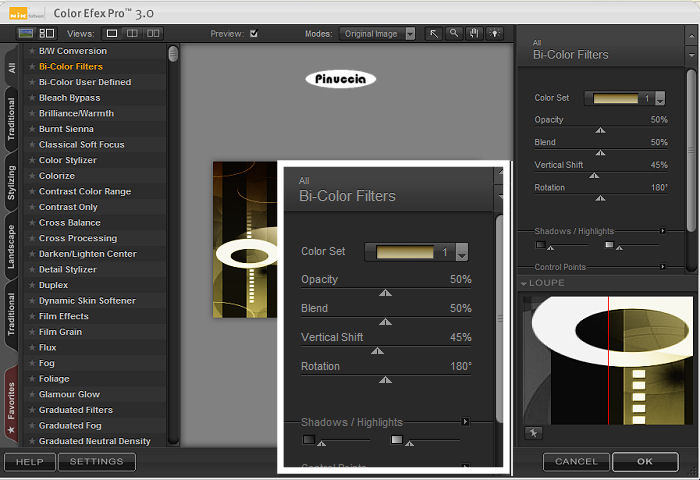Select the Duplex filter
Image resolution: width=700 pixels, height=480 pixels.
[x=54, y=285]
